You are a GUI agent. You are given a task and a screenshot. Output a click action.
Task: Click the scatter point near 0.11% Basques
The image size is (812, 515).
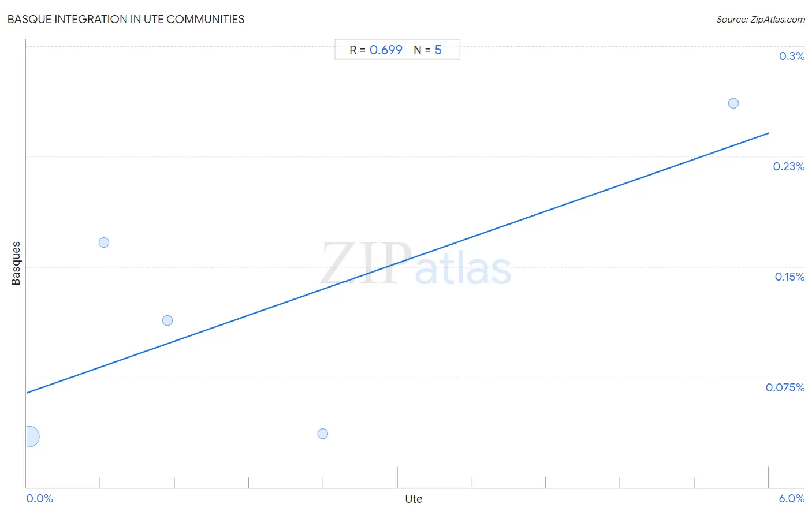(x=167, y=320)
